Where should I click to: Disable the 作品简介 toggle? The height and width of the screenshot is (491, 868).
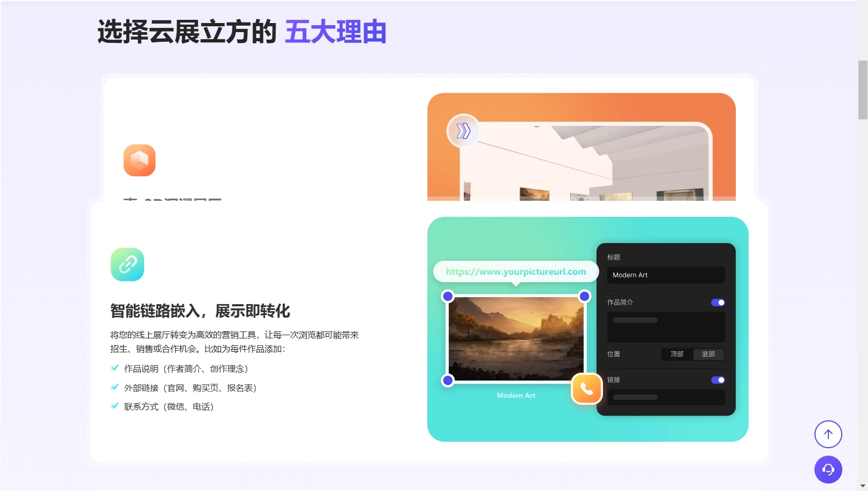point(718,302)
